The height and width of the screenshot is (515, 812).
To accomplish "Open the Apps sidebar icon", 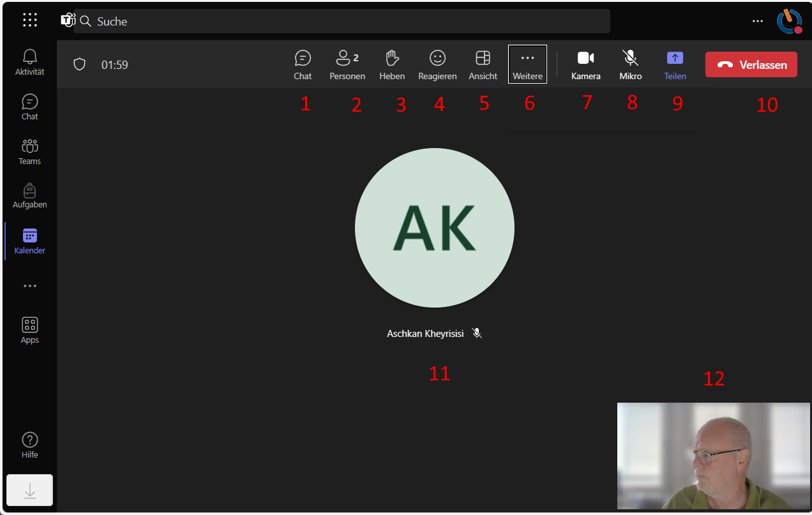I will [x=30, y=330].
